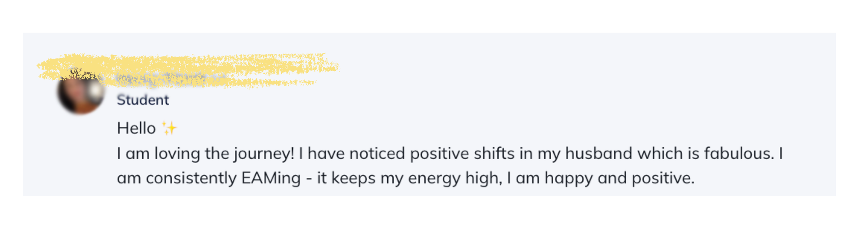Click the word "noticed" in the message

point(377,154)
